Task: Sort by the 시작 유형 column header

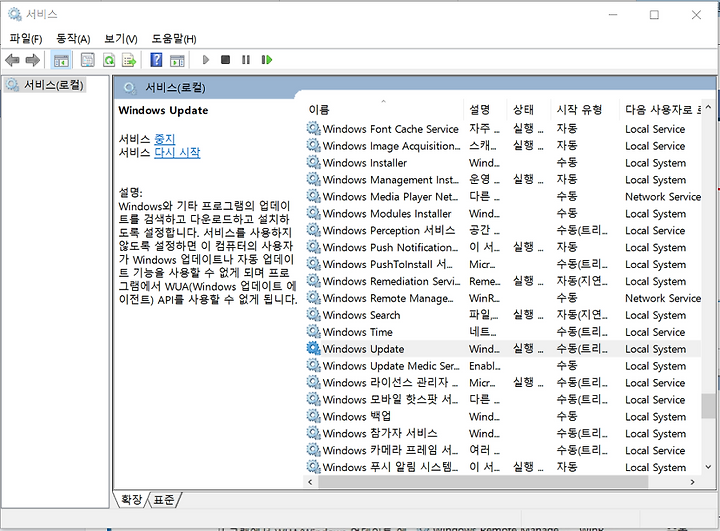Action: 585,109
